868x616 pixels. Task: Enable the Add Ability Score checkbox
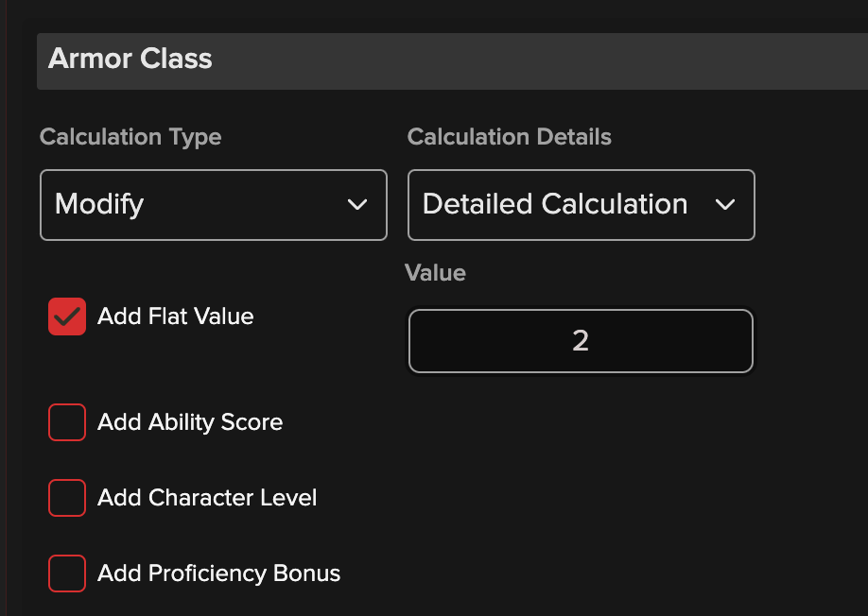point(67,421)
